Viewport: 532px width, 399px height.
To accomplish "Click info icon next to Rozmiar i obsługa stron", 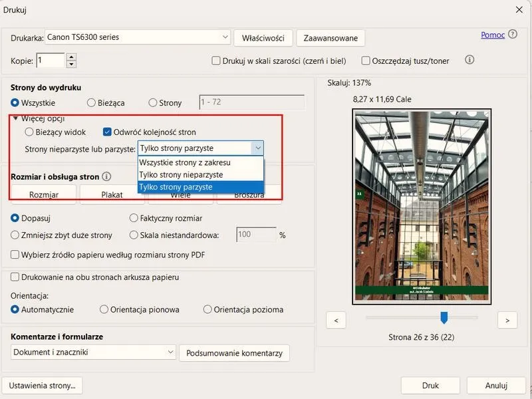I will click(x=106, y=176).
